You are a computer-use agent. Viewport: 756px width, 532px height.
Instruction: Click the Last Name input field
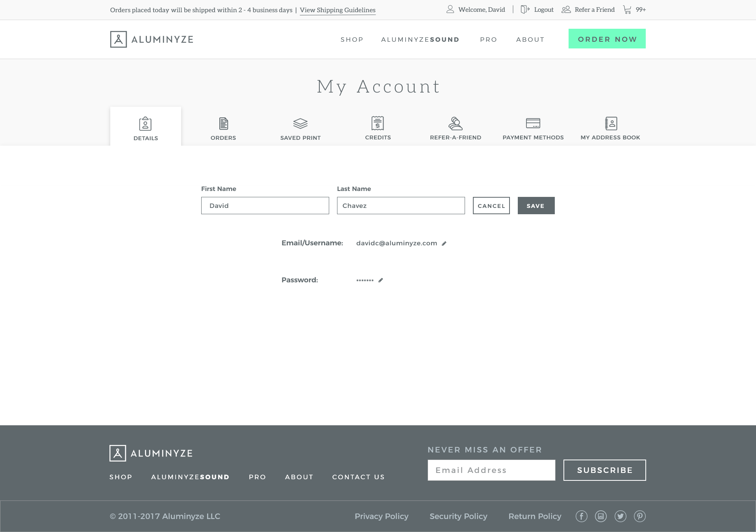pyautogui.click(x=400, y=206)
